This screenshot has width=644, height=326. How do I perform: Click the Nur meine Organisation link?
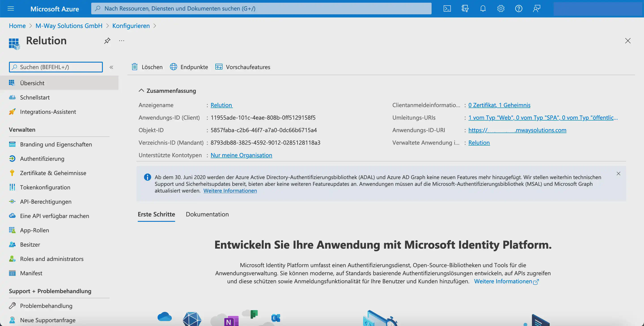pos(241,155)
